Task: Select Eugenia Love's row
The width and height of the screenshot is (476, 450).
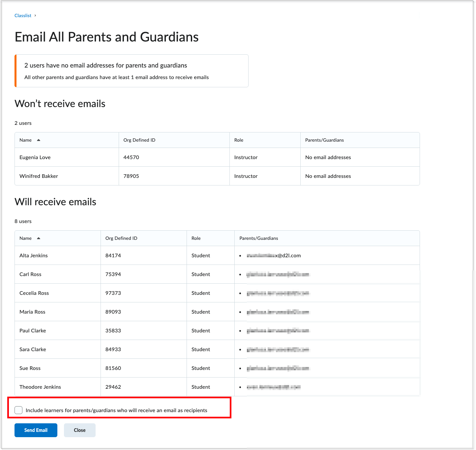Action: pos(35,157)
